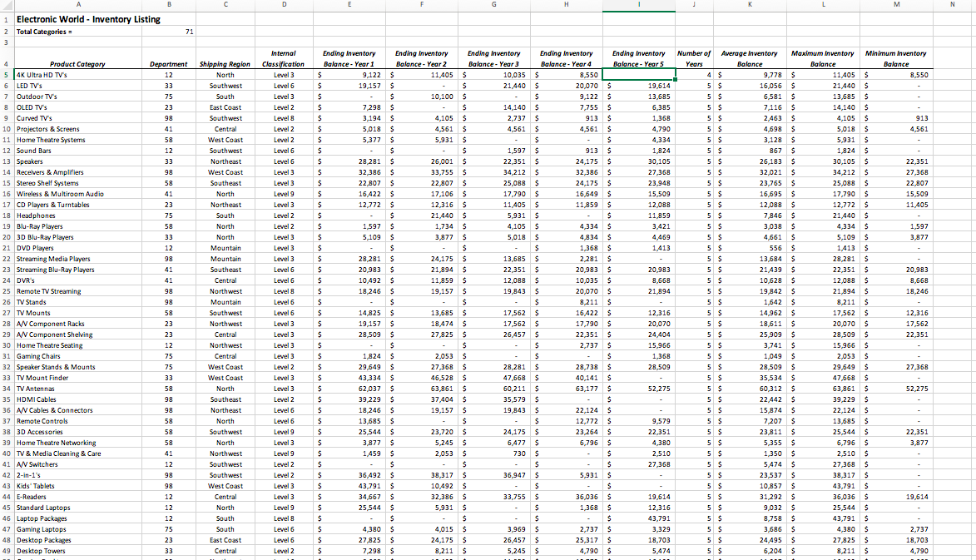Screen dimensions: 976x560
Task: Select the 'OLED TV's' cell
Action: 78,107
